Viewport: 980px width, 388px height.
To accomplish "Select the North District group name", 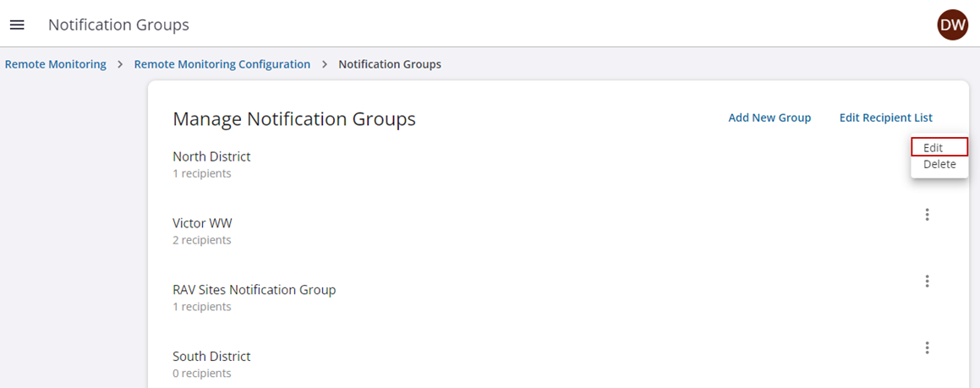I will (211, 156).
